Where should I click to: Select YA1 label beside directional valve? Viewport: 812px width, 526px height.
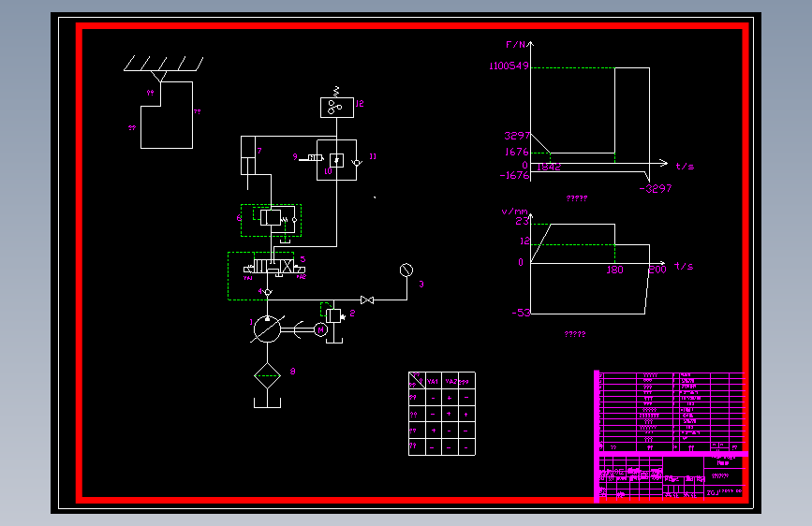coord(248,278)
